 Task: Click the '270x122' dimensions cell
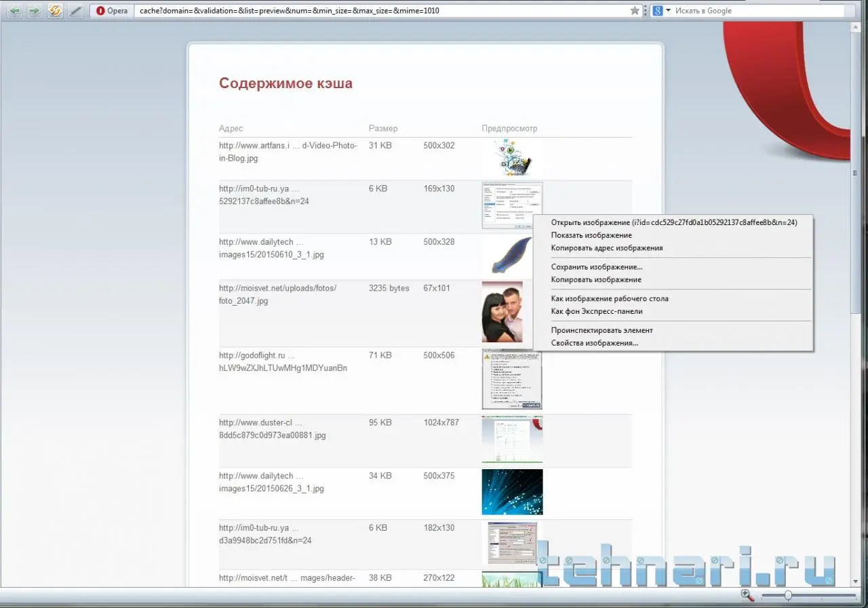pyautogui.click(x=439, y=578)
